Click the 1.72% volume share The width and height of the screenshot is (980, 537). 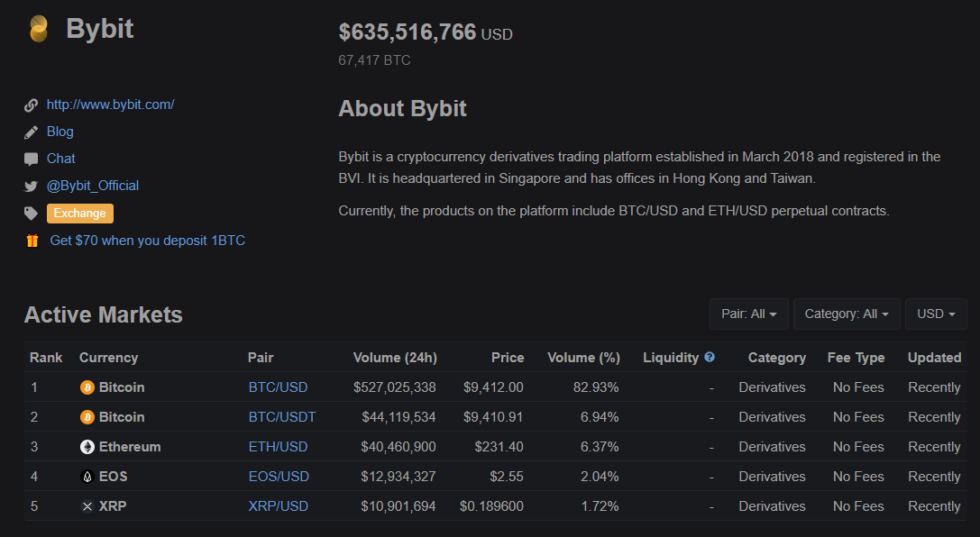coord(600,506)
